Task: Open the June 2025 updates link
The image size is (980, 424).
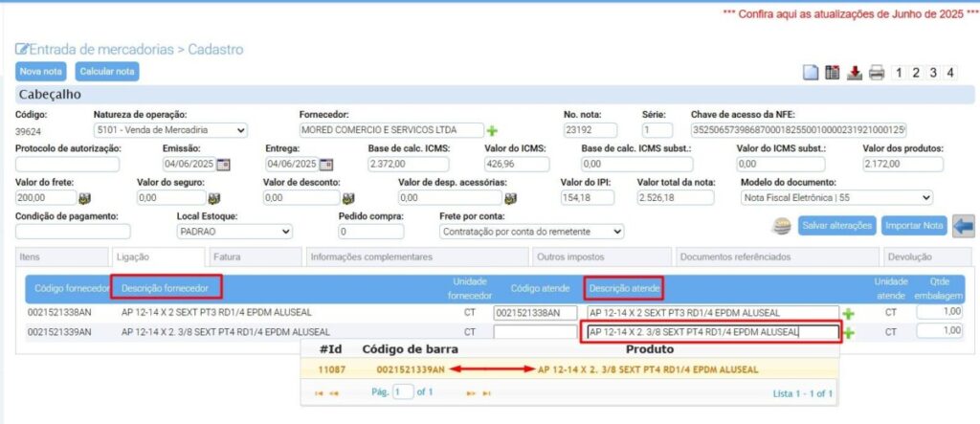Action: tap(856, 16)
